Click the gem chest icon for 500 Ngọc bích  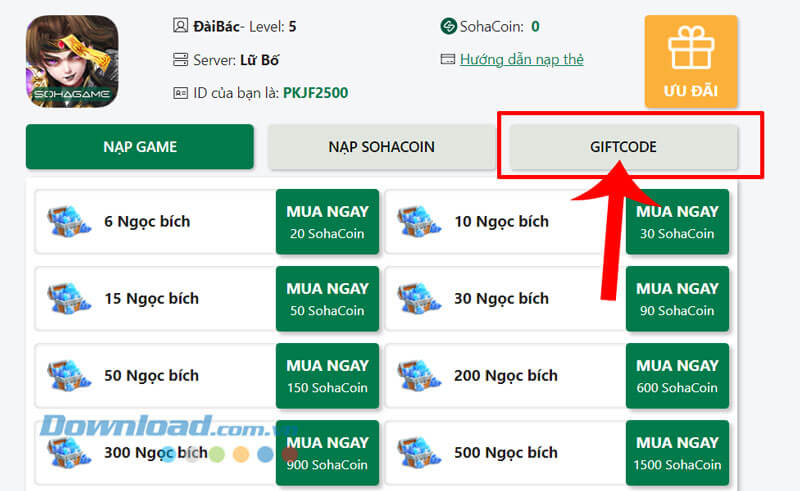(419, 453)
